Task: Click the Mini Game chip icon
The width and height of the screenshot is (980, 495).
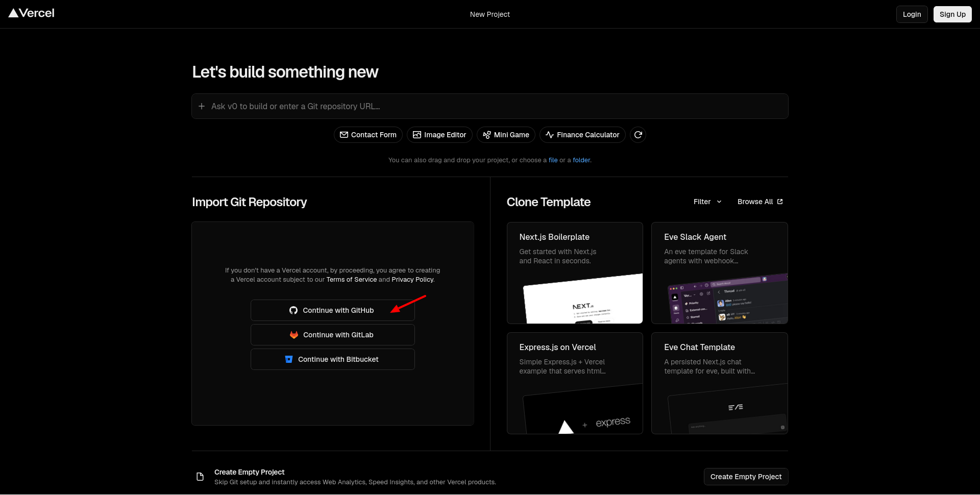Action: pos(487,135)
